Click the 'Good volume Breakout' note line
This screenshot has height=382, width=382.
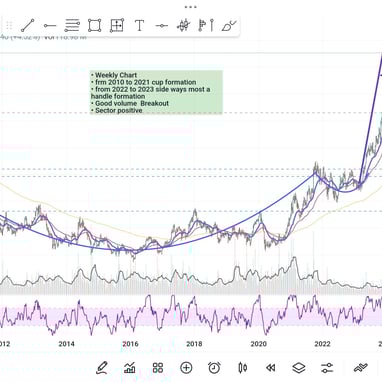[x=130, y=103]
